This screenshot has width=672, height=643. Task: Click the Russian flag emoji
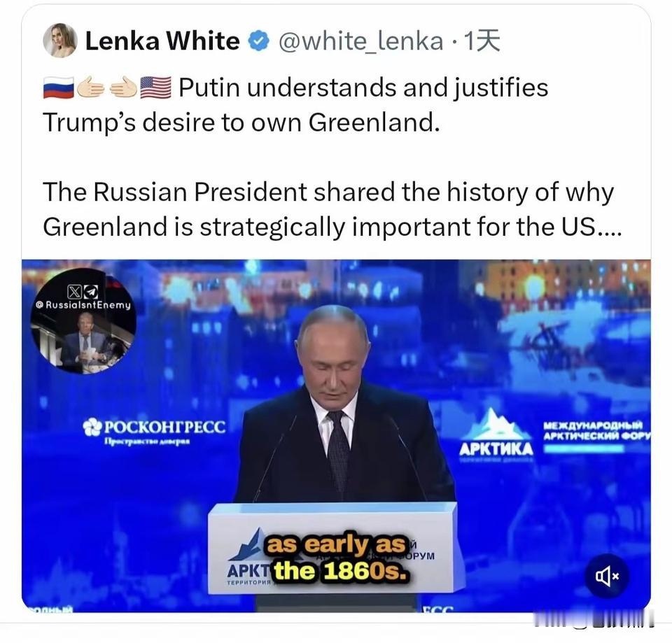pyautogui.click(x=59, y=87)
